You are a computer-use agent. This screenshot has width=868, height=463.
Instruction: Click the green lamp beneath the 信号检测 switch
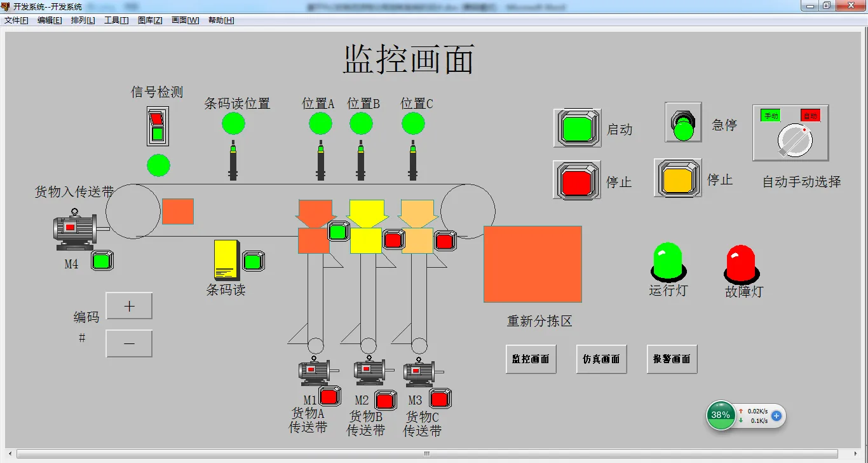click(x=158, y=165)
